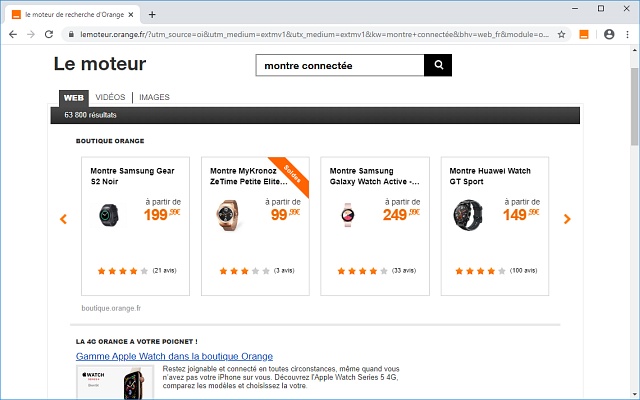Open Montre MyKronoz ZeTime Petite Elite title

[x=249, y=176]
